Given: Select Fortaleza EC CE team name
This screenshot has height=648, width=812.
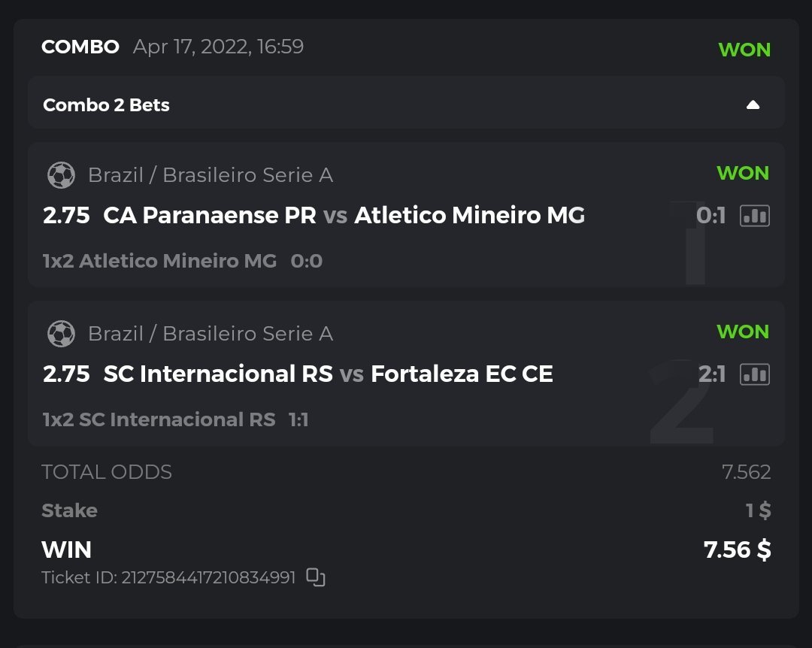Looking at the screenshot, I should point(462,374).
